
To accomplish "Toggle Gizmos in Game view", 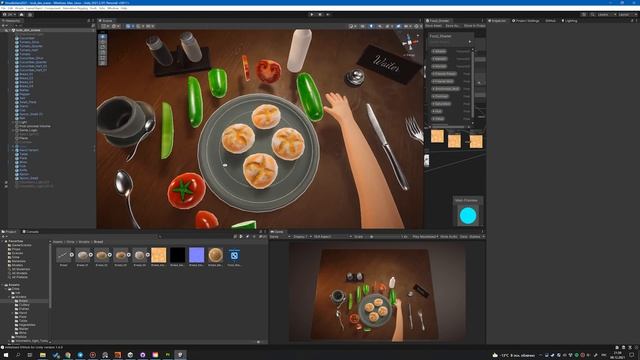I will pyautogui.click(x=476, y=237).
